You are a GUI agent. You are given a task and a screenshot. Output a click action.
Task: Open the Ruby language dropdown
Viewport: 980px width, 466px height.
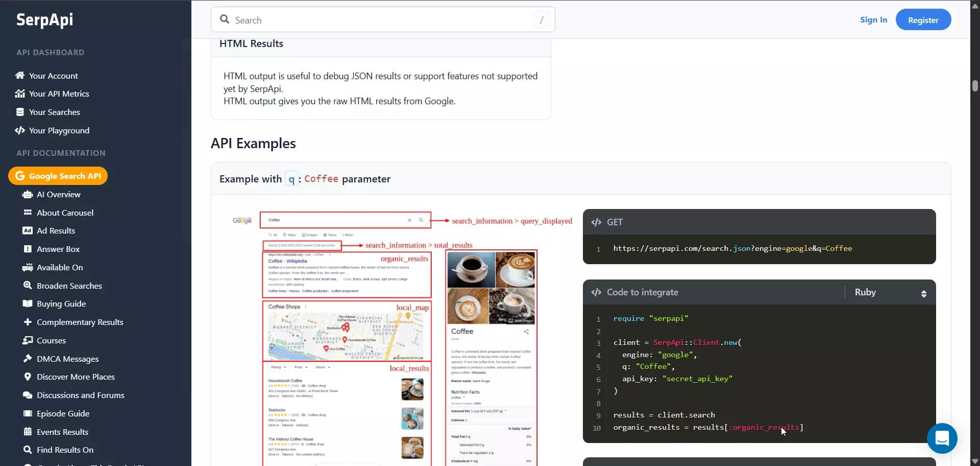[x=891, y=292]
